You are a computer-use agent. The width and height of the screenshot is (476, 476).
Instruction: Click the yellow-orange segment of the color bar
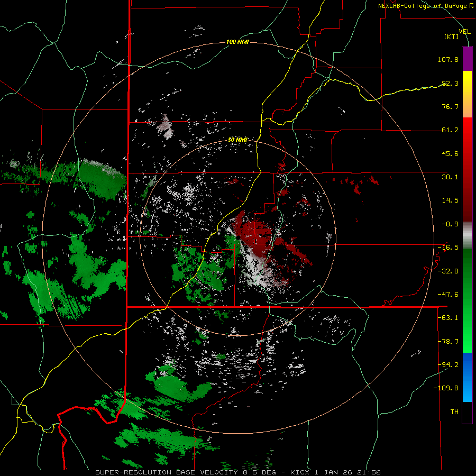(467, 94)
